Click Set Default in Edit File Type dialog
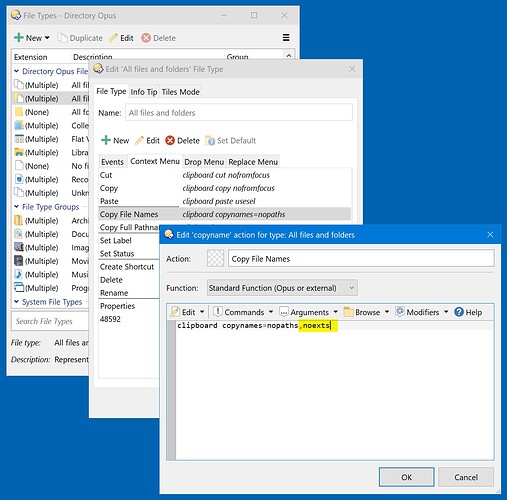The height and width of the screenshot is (500, 507). pos(230,140)
